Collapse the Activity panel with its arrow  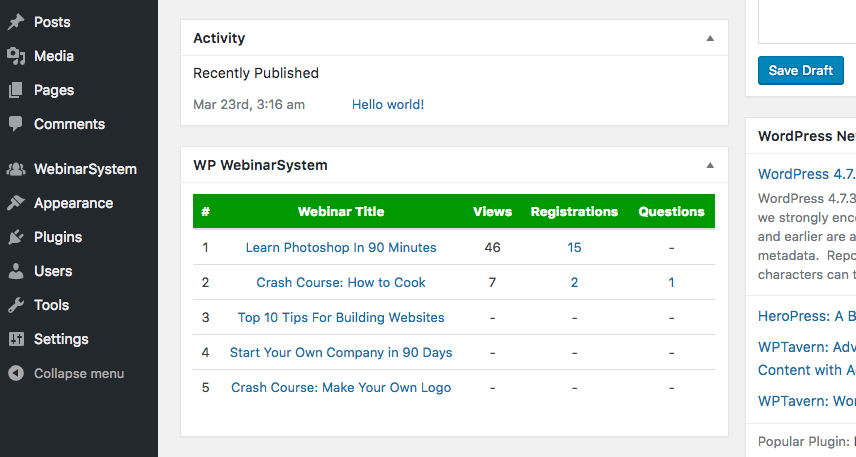coord(710,38)
